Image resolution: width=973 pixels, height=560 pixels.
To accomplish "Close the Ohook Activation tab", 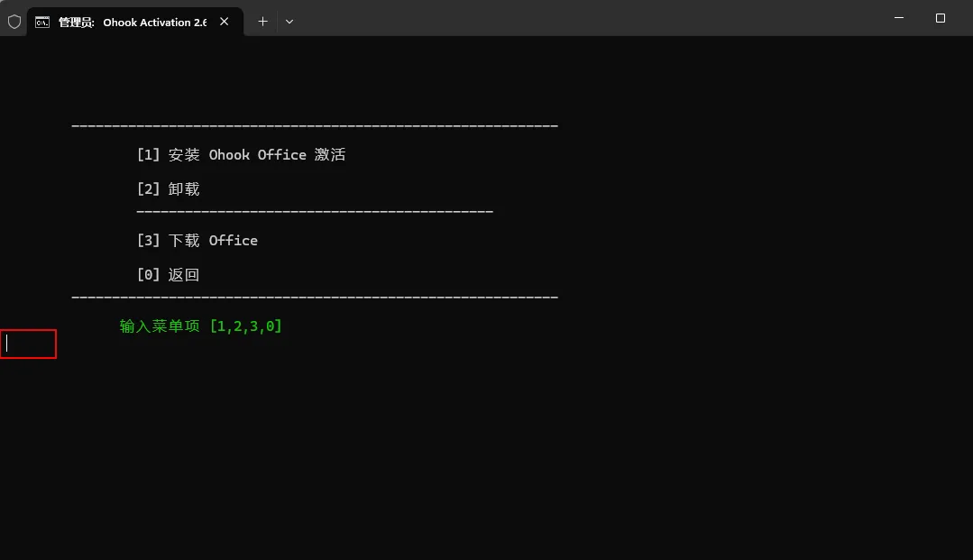I will tap(225, 22).
